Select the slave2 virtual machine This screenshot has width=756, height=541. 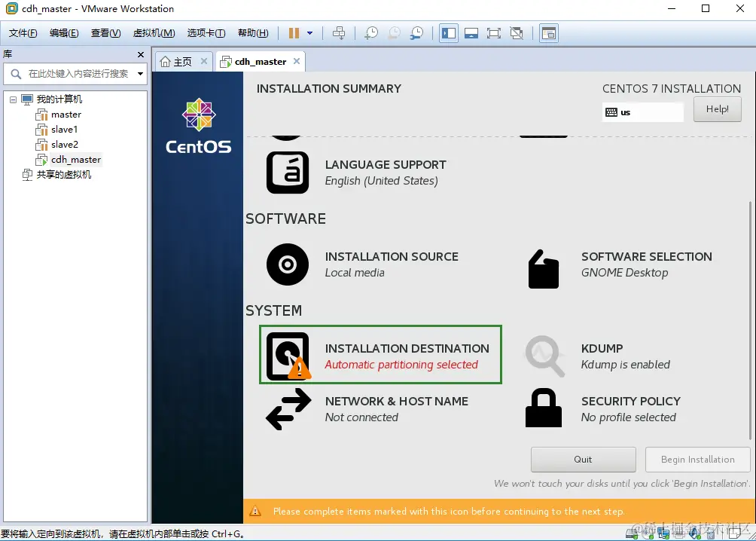pos(65,145)
